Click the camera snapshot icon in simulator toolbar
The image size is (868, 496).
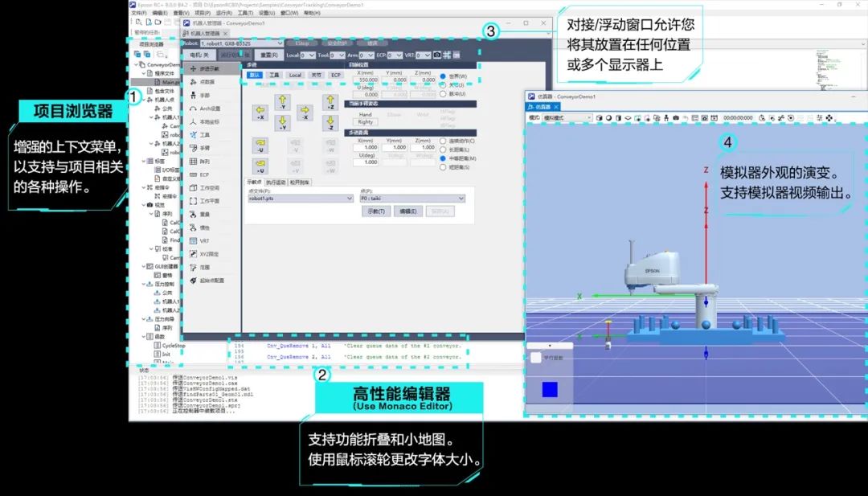pyautogui.click(x=676, y=118)
